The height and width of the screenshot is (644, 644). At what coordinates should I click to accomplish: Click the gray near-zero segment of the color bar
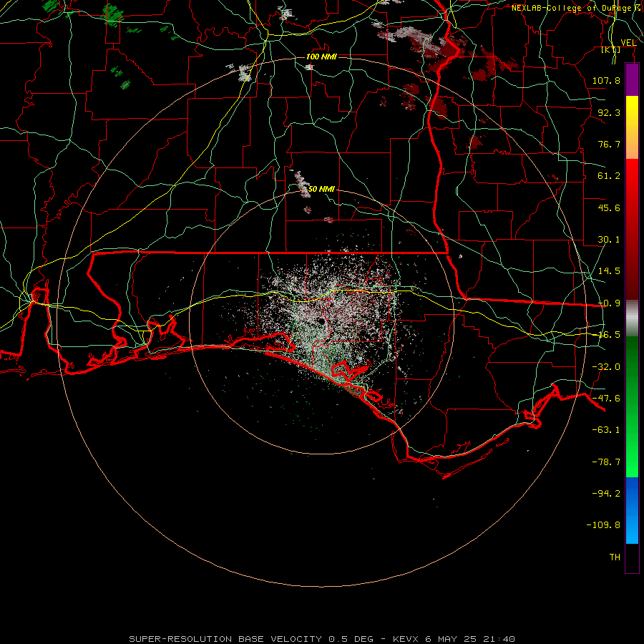pyautogui.click(x=632, y=318)
